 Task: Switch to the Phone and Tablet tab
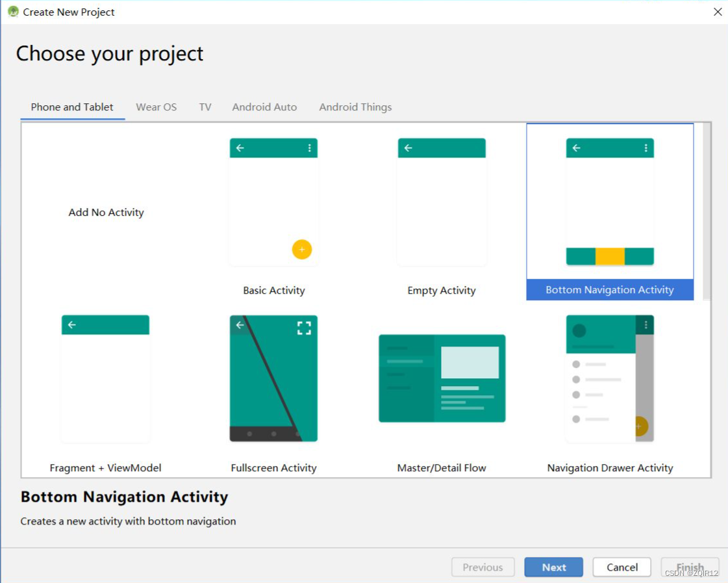tap(72, 107)
